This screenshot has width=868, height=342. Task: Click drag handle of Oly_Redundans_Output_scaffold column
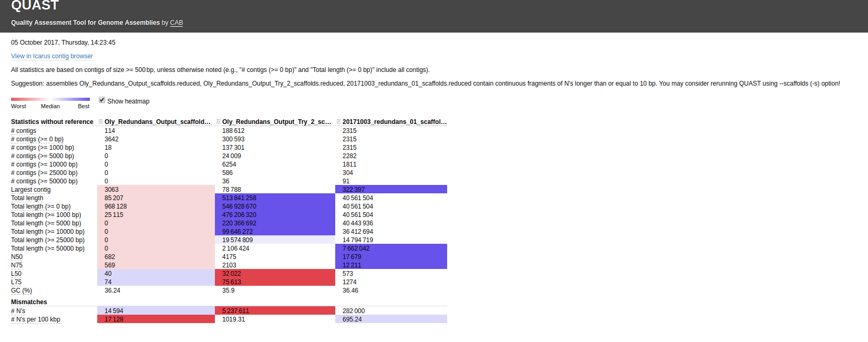click(x=100, y=122)
